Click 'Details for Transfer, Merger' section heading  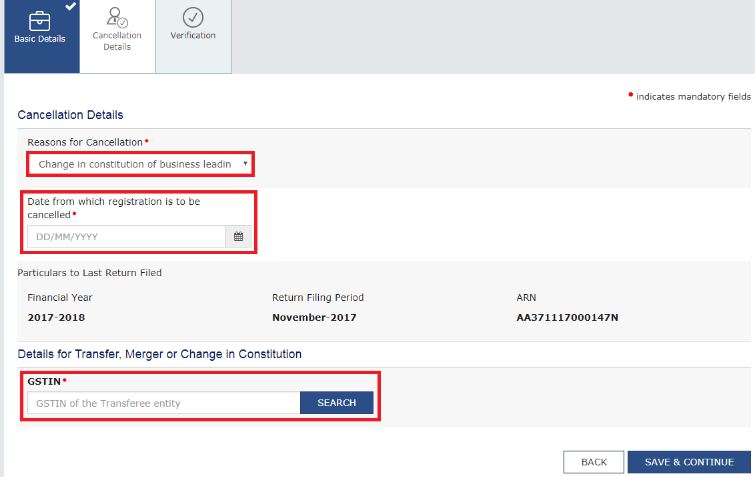point(159,354)
